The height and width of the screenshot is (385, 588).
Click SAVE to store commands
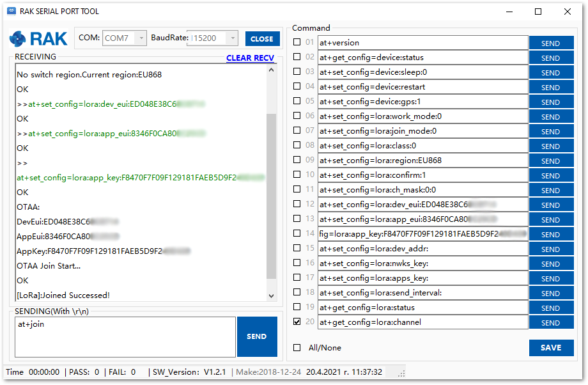(551, 348)
